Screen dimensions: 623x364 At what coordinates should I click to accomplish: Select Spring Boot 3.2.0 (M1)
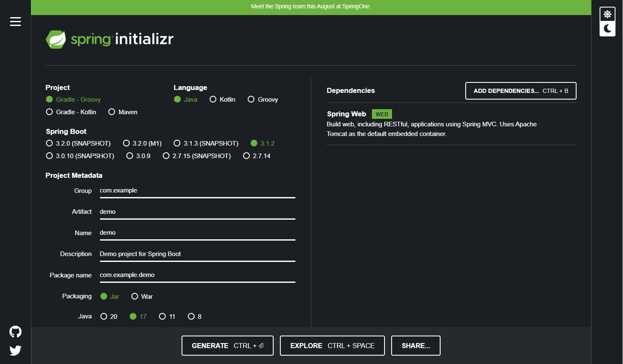pyautogui.click(x=142, y=144)
